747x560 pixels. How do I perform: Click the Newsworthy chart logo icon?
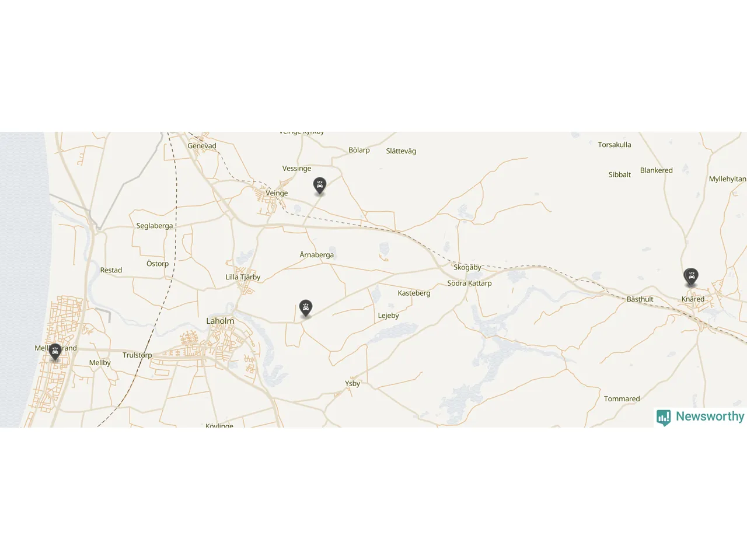click(x=664, y=417)
